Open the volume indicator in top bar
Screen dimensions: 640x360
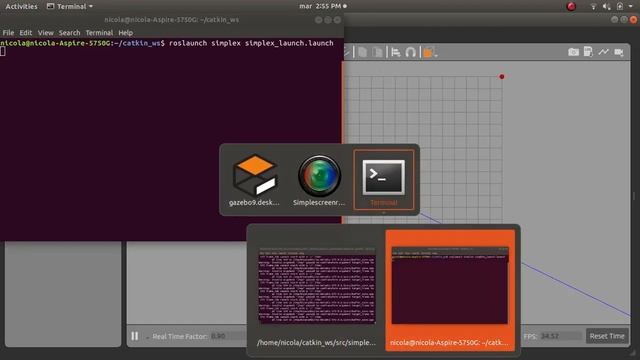607,6
